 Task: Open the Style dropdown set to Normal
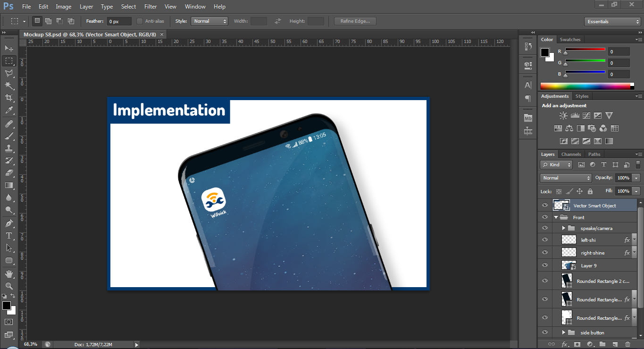tap(209, 21)
